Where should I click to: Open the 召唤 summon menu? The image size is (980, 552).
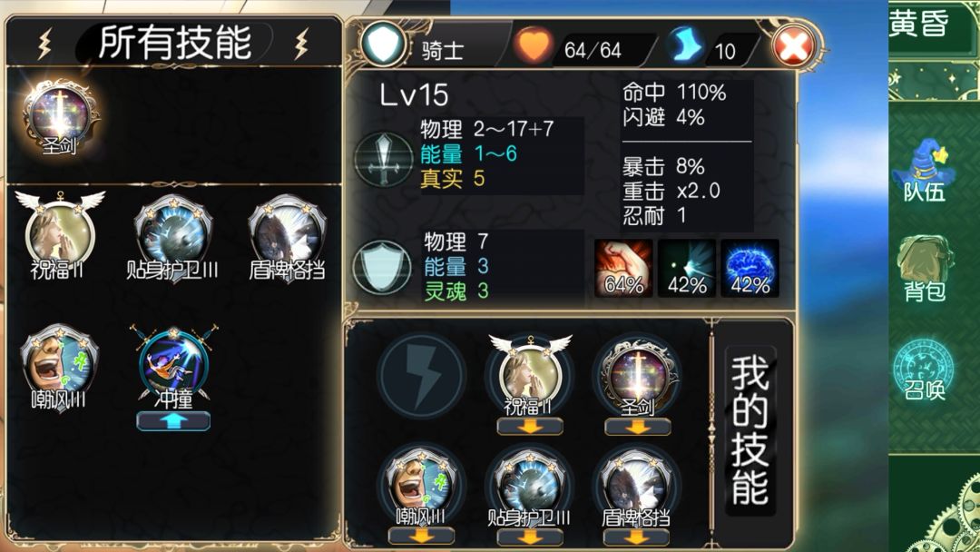click(x=924, y=369)
